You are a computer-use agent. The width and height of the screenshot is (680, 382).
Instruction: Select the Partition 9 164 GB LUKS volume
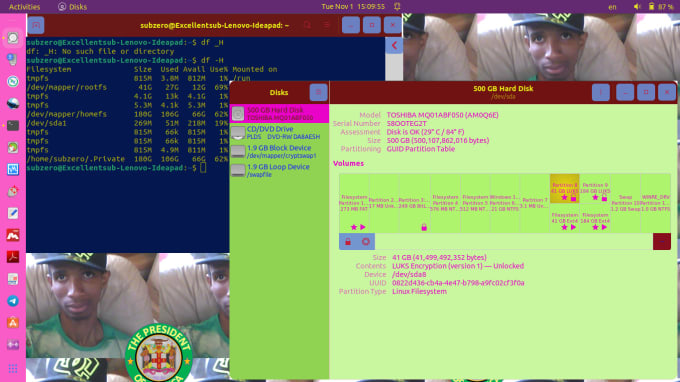(595, 189)
